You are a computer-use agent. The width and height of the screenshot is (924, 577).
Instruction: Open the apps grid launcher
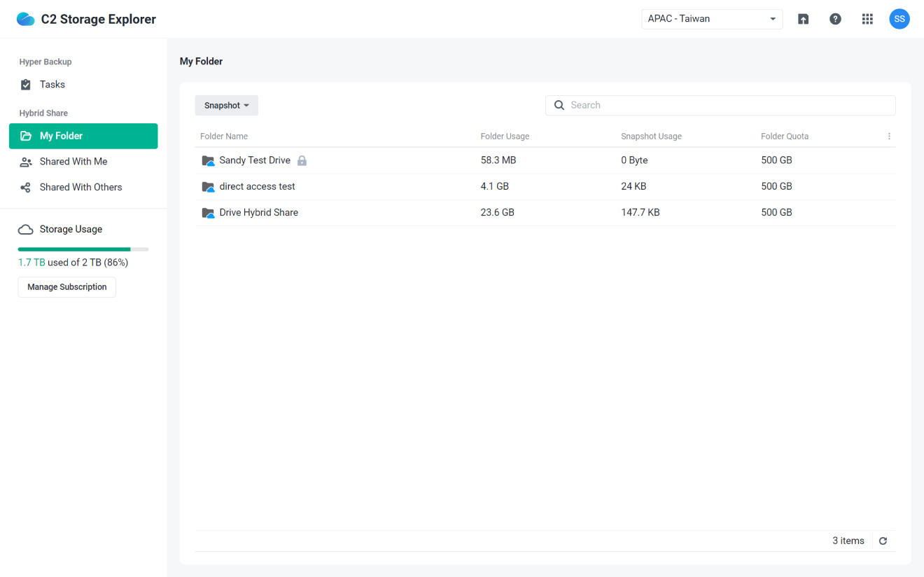tap(867, 19)
